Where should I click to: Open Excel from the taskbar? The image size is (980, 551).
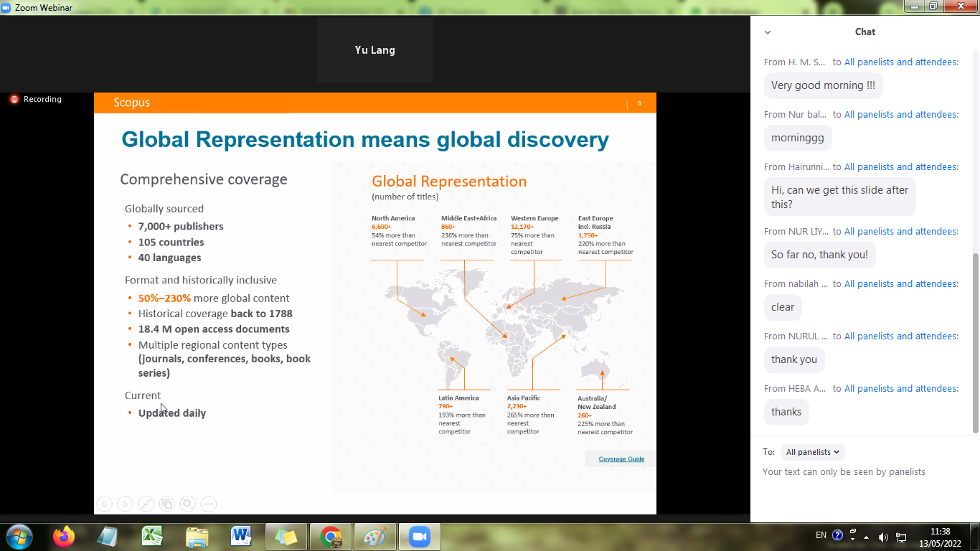[x=152, y=537]
